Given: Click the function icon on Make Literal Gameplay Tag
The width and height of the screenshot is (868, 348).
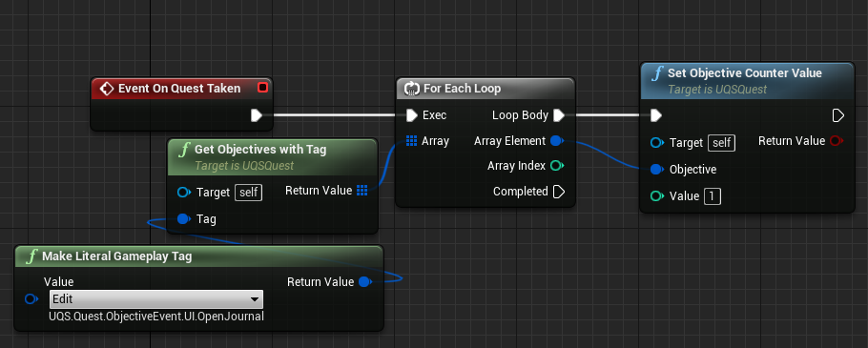Looking at the screenshot, I should click(x=32, y=256).
